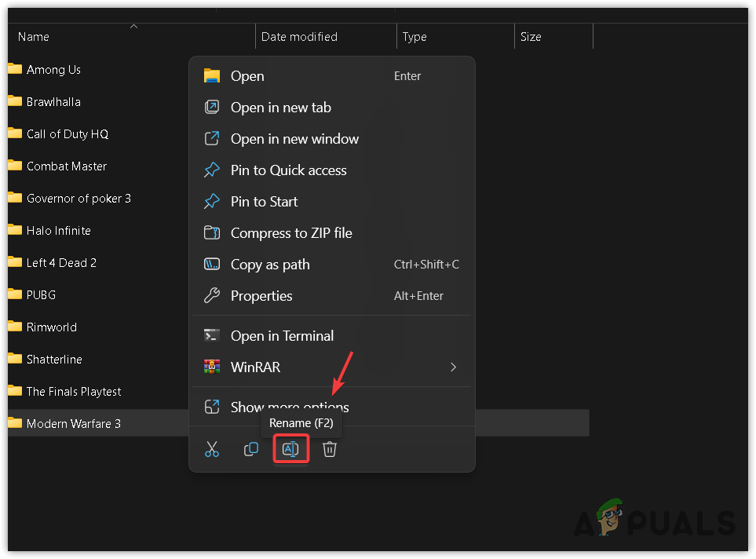Open Properties from the context menu

pyautogui.click(x=261, y=296)
